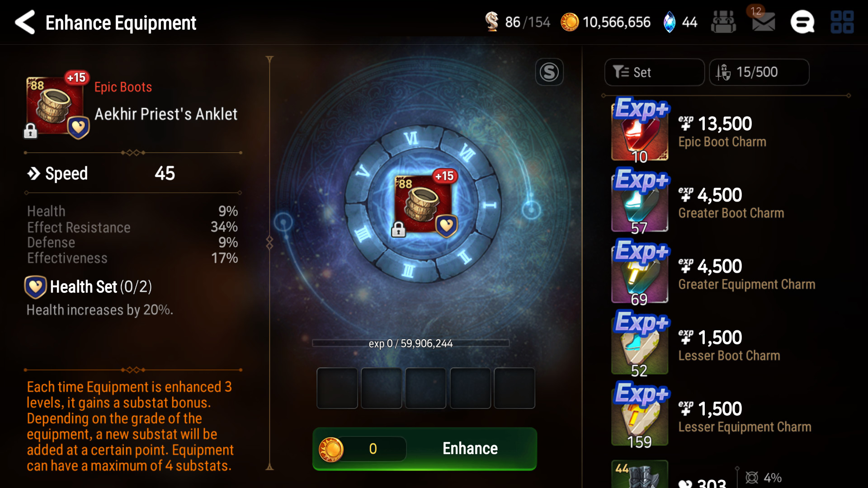Tap the skystone crystal currency icon
This screenshot has width=868, height=488.
point(669,22)
